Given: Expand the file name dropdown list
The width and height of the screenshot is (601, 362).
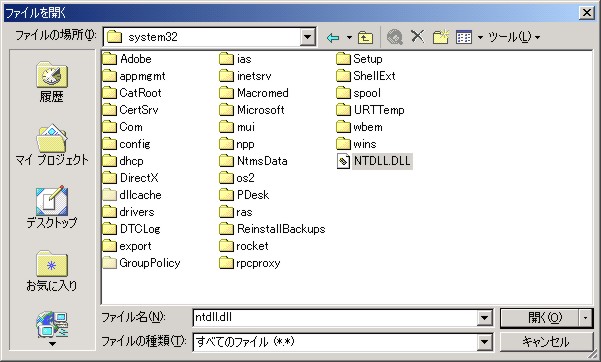Looking at the screenshot, I should [484, 318].
